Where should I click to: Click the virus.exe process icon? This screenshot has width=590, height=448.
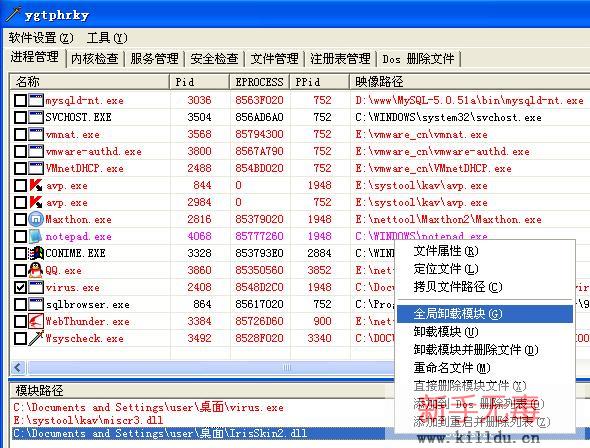click(36, 287)
